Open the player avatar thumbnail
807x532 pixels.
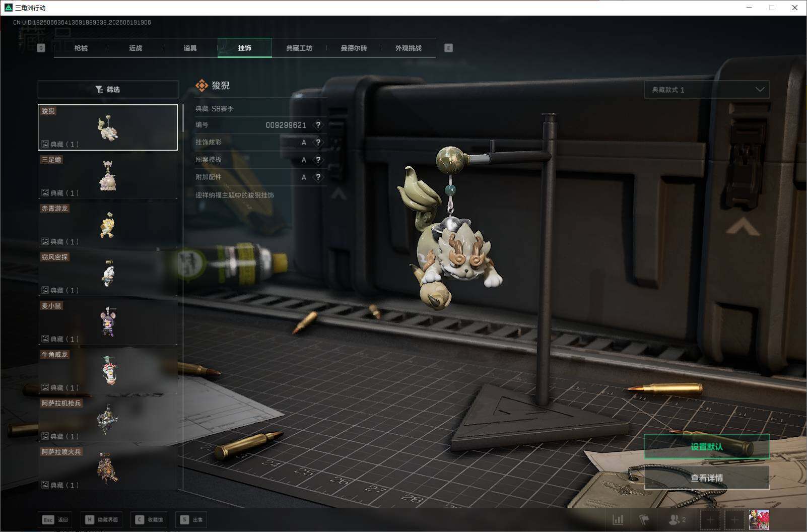(x=759, y=519)
